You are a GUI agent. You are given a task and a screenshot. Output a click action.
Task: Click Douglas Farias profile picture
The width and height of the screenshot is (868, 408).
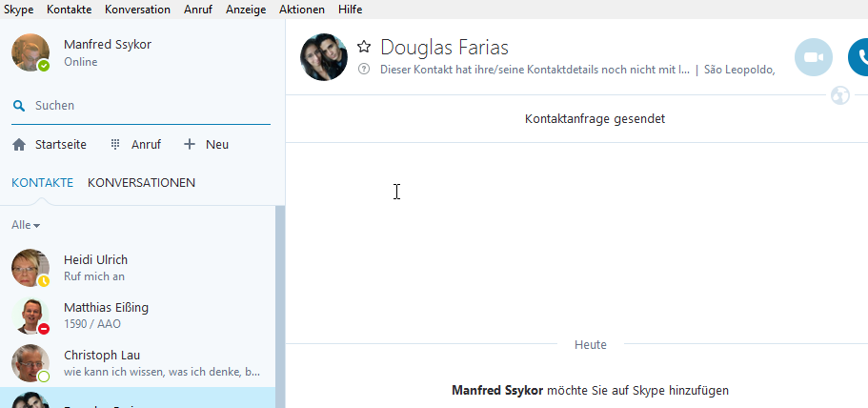323,57
